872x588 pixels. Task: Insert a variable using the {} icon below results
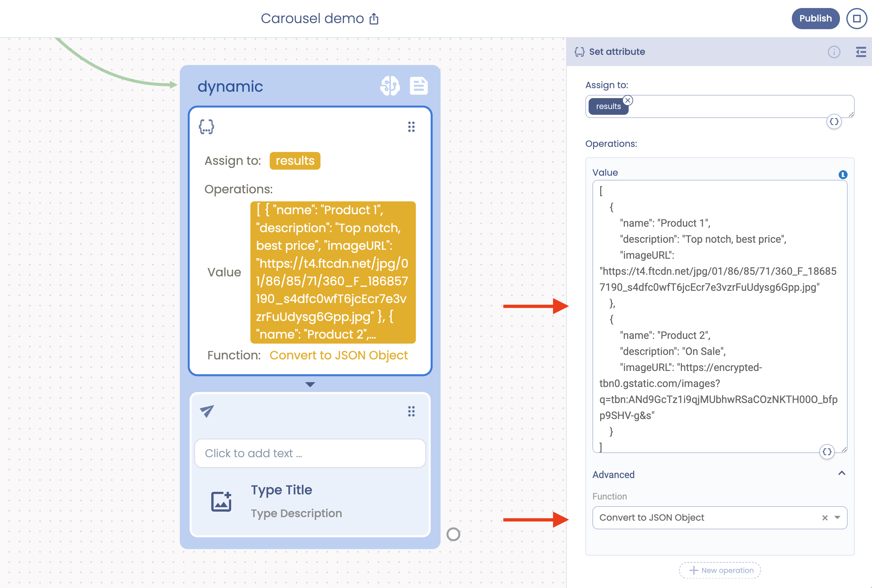click(x=834, y=122)
